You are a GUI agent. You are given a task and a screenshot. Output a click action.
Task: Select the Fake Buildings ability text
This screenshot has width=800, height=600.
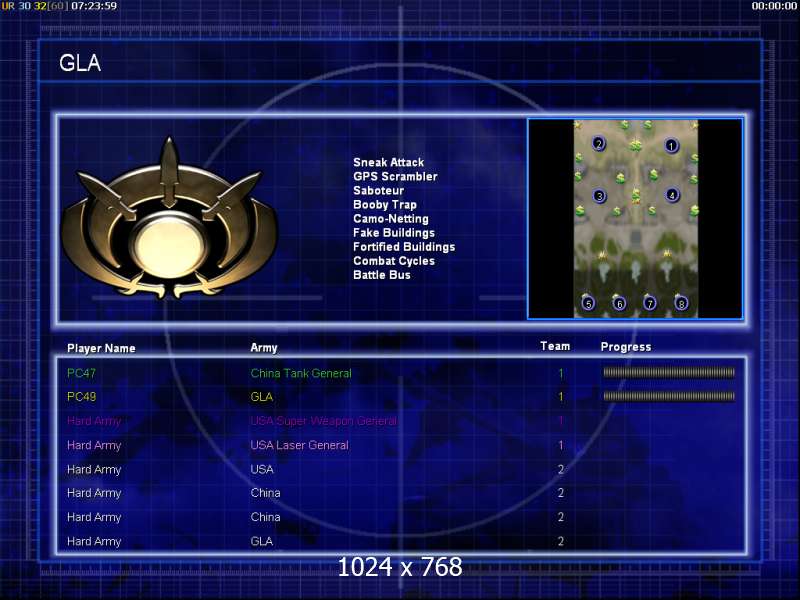(394, 233)
